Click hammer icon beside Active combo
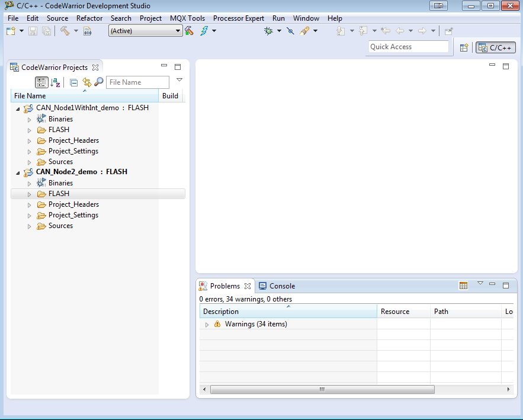Screen dimensions: 523x420 click(x=189, y=31)
